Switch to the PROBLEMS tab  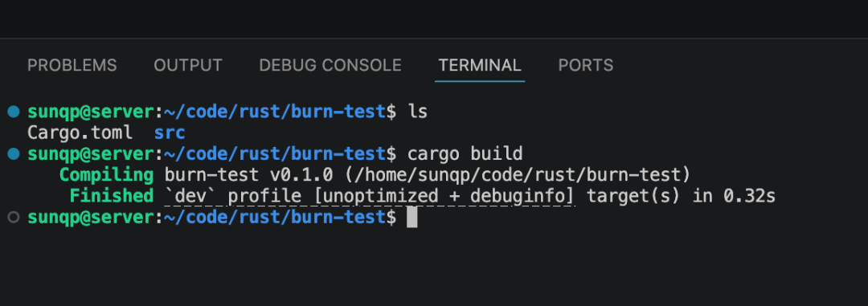(x=72, y=65)
